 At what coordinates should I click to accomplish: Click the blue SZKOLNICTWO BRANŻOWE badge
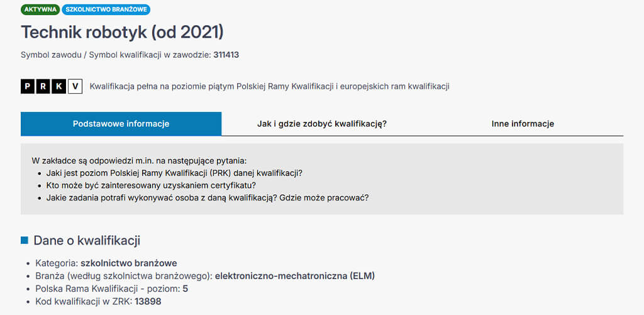(x=106, y=9)
